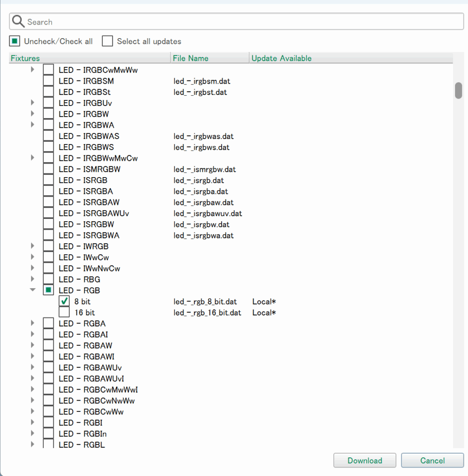The image size is (468, 476).
Task: Expand LED - IWwNwCw tree node
Action: 33,268
